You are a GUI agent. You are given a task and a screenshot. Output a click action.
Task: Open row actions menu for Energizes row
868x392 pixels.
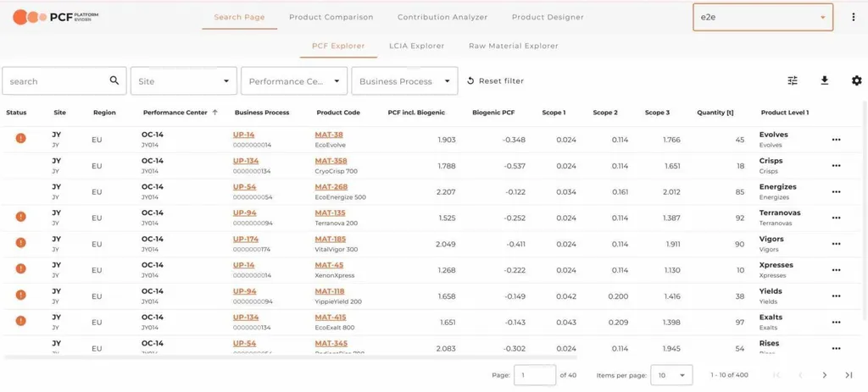coord(836,192)
